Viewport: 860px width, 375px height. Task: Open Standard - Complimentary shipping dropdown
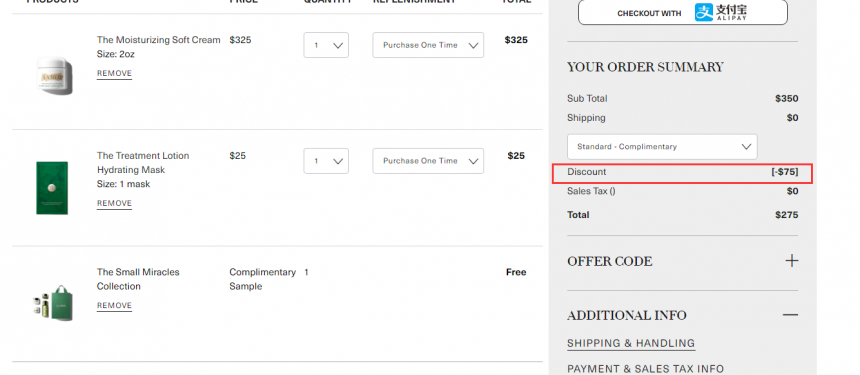pos(662,147)
